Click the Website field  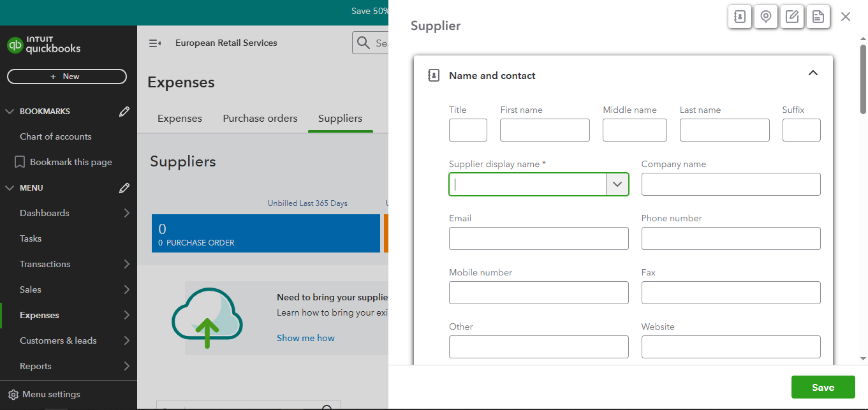(x=731, y=347)
